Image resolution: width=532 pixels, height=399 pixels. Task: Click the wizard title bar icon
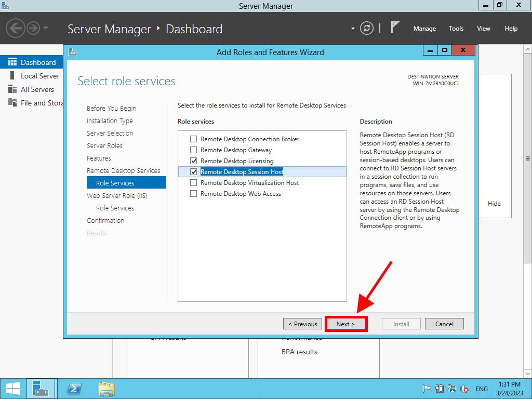point(72,52)
